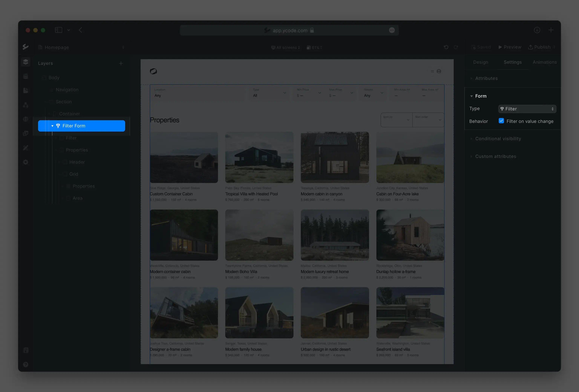The image size is (579, 392).
Task: Add a new layer with plus icon
Action: pos(121,63)
